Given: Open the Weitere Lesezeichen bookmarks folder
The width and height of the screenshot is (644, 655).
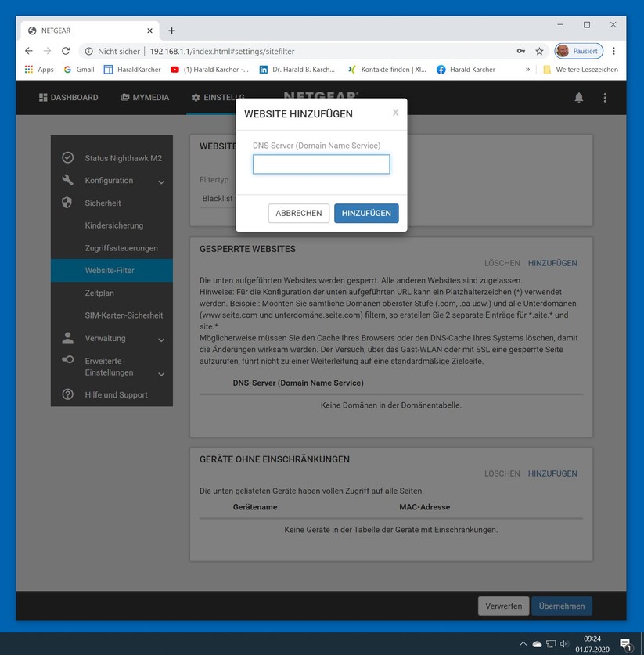Looking at the screenshot, I should point(581,70).
